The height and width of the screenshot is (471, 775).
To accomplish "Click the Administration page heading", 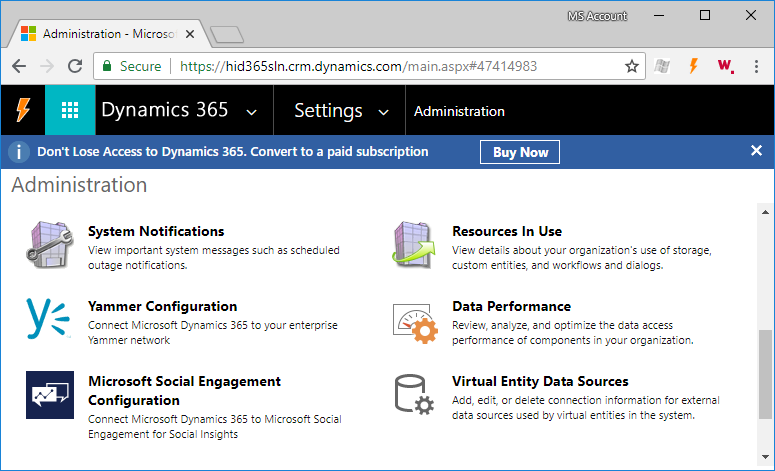I will (79, 185).
